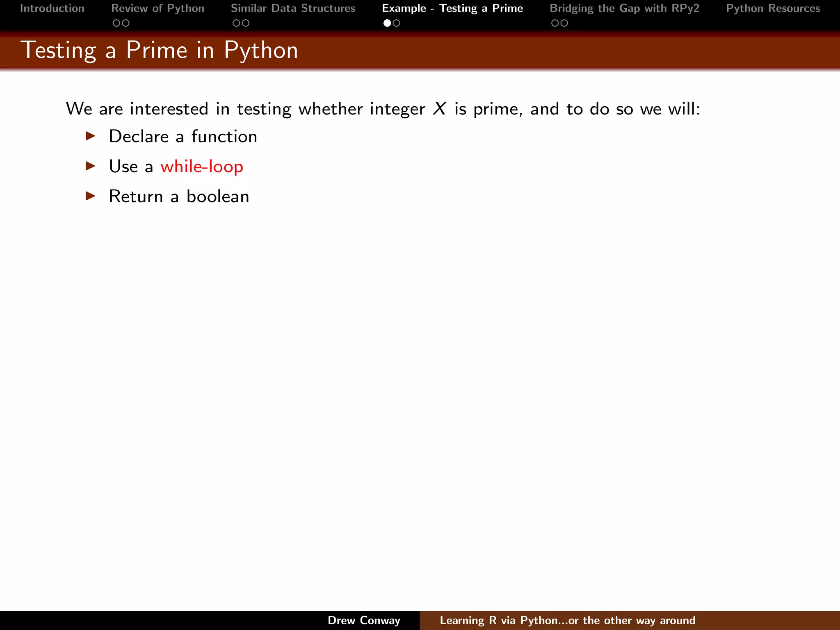Click the Learning R via Python footer title
The height and width of the screenshot is (630, 840).
pos(567,620)
